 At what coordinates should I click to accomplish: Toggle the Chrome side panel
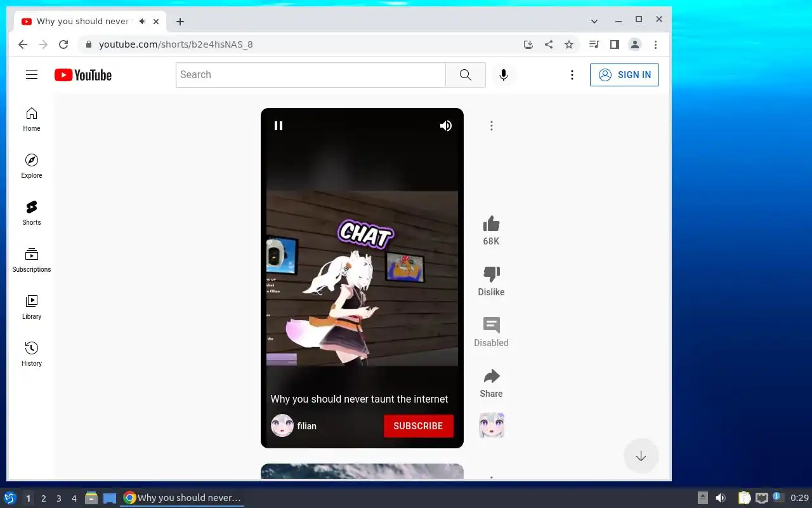tap(614, 44)
